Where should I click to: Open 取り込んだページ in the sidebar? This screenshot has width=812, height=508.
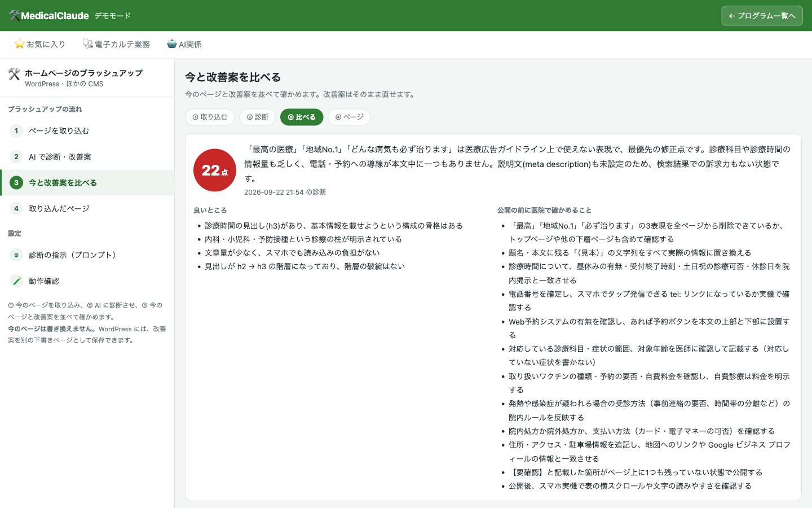click(87, 209)
